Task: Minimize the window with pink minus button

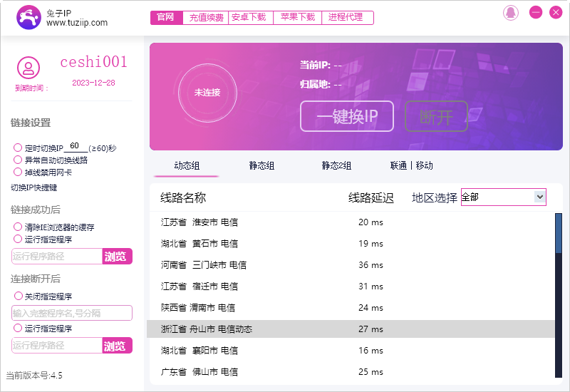Action: (x=536, y=13)
